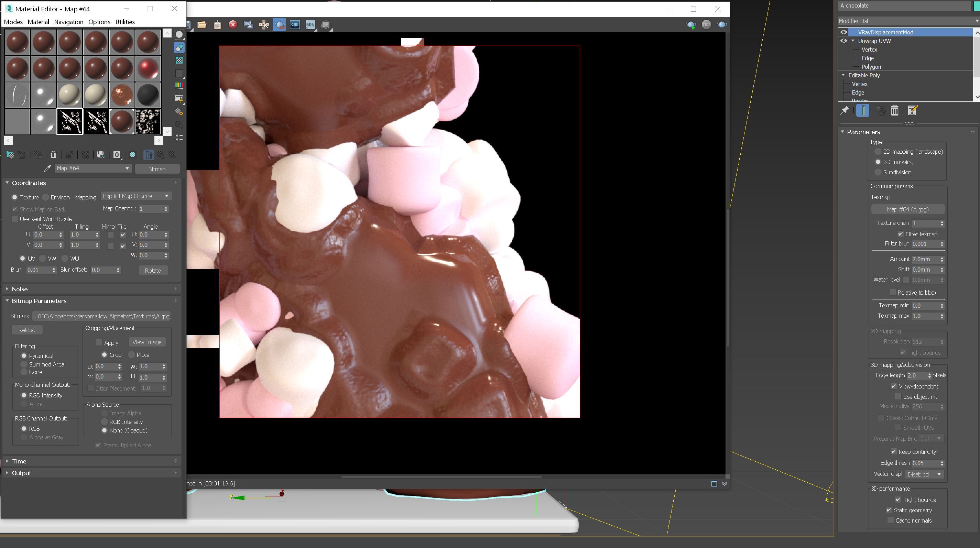
Task: Open Material menu
Action: [x=38, y=22]
